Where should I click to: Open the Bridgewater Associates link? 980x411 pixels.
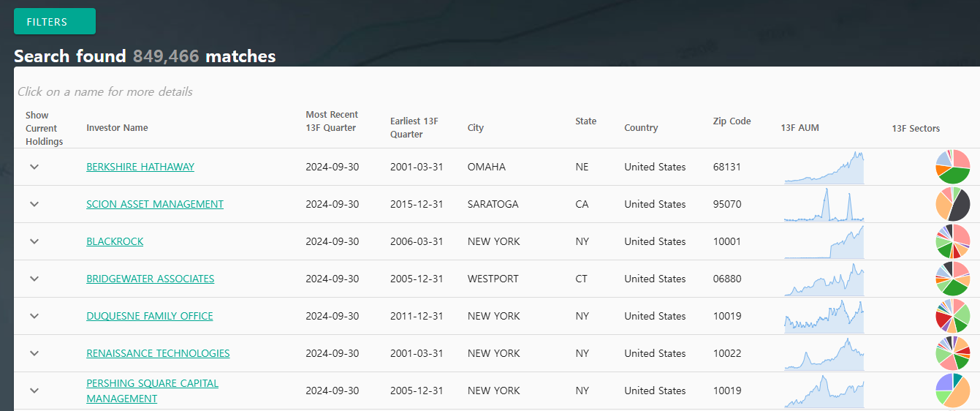point(151,279)
